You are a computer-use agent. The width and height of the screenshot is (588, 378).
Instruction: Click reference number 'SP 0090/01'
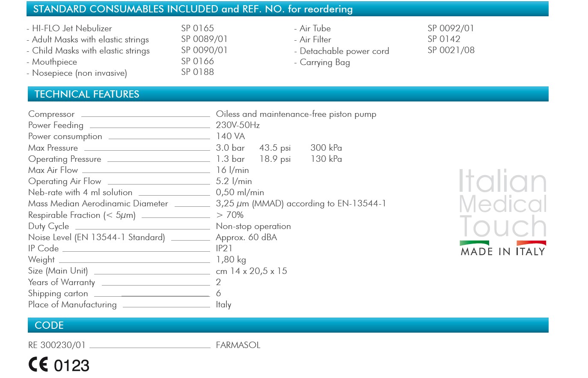coord(204,50)
